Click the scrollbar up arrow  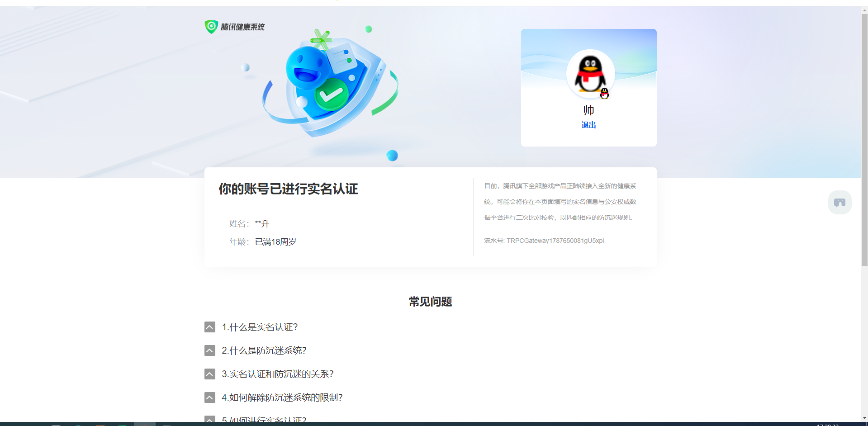pyautogui.click(x=864, y=10)
